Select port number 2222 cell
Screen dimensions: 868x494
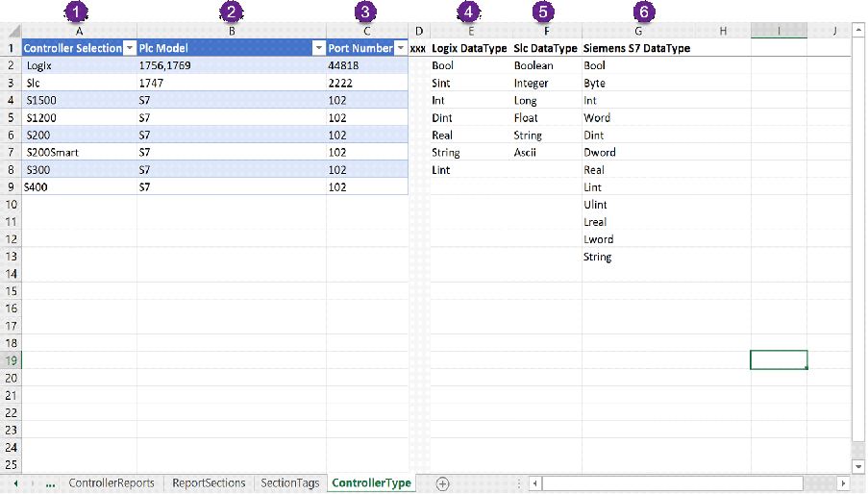click(367, 83)
